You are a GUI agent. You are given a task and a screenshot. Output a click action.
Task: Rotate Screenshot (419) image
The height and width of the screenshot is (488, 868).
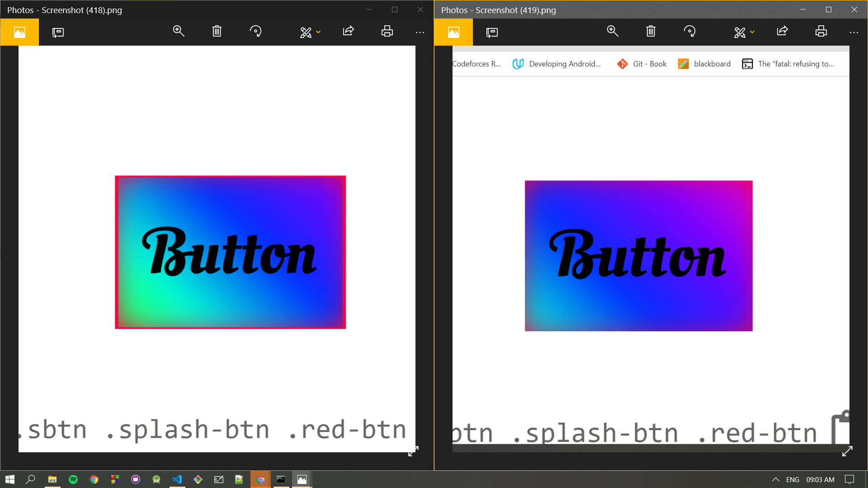click(689, 32)
